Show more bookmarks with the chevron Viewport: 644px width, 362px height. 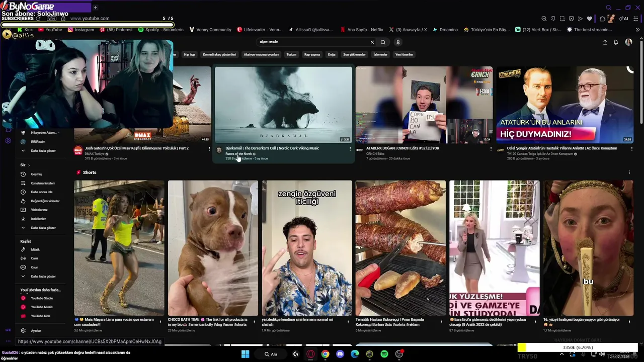(x=638, y=30)
